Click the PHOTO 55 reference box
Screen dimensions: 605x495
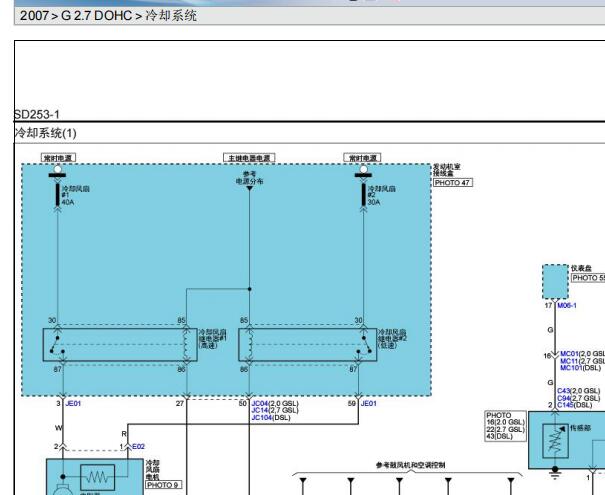click(588, 278)
